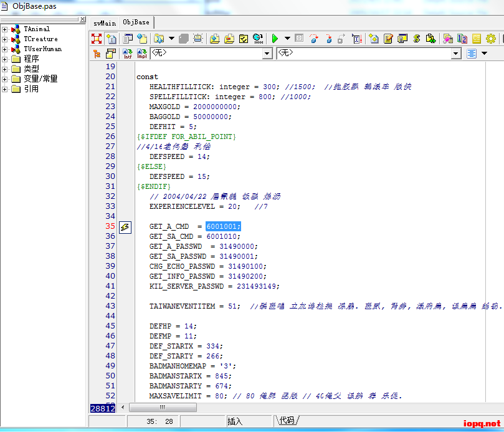The width and height of the screenshot is (504, 432).
Task: Click the lightning bookmark icon at line 35
Action: coord(125,227)
